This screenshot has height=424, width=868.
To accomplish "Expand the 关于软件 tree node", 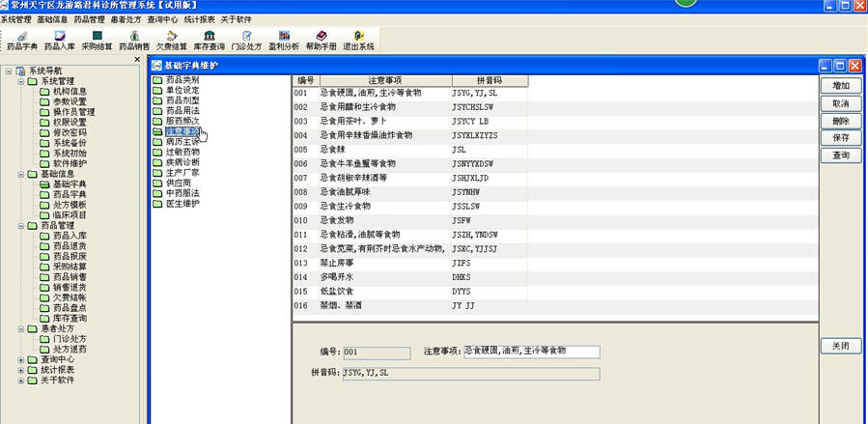I will [21, 381].
